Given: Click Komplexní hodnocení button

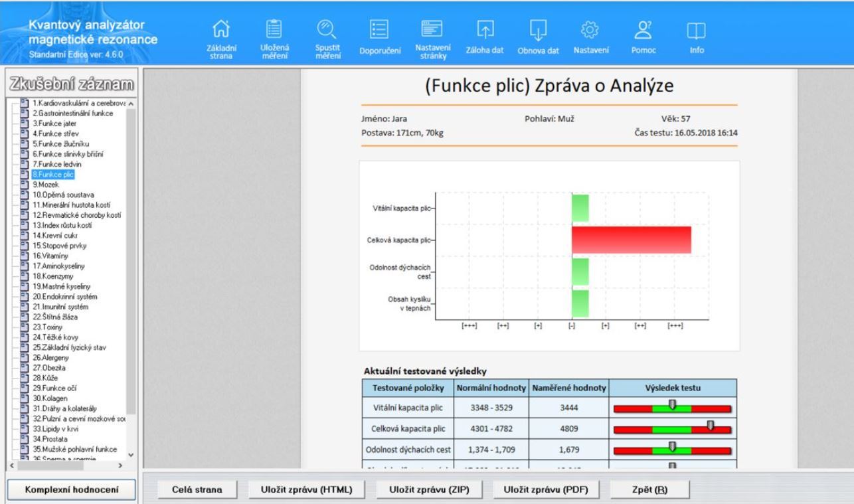Looking at the screenshot, I should tap(72, 490).
